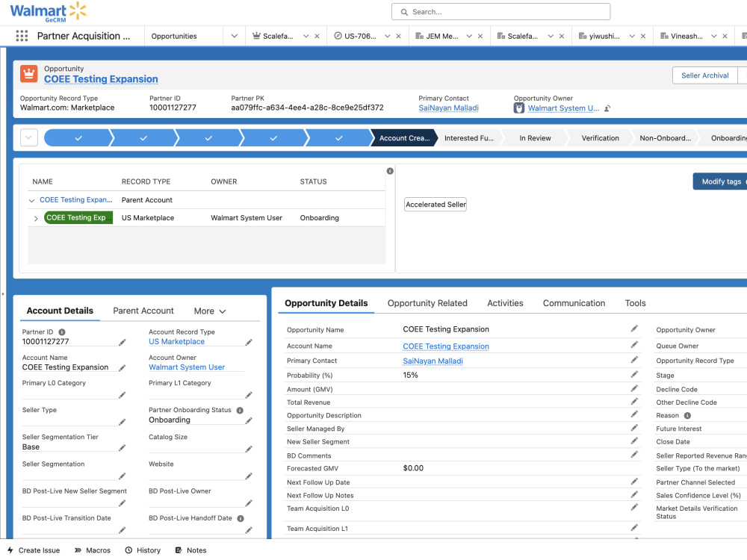Open Notes utility bar item
Screen dimensions: 747x560
pos(190,550)
